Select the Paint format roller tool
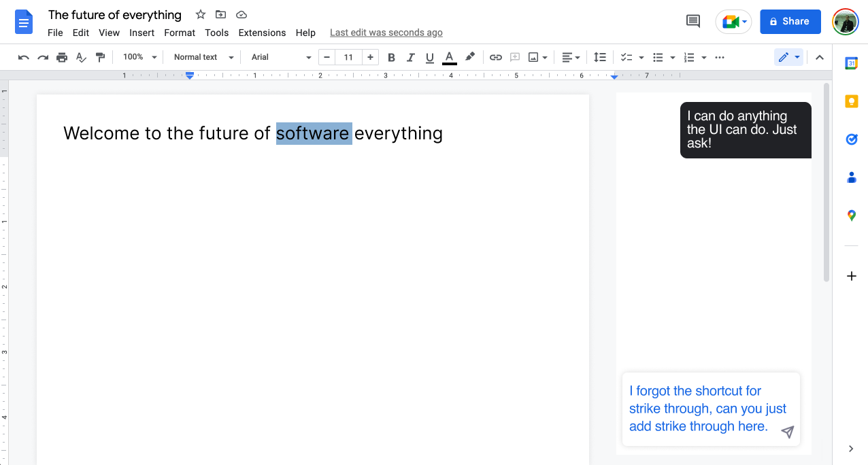 [100, 58]
